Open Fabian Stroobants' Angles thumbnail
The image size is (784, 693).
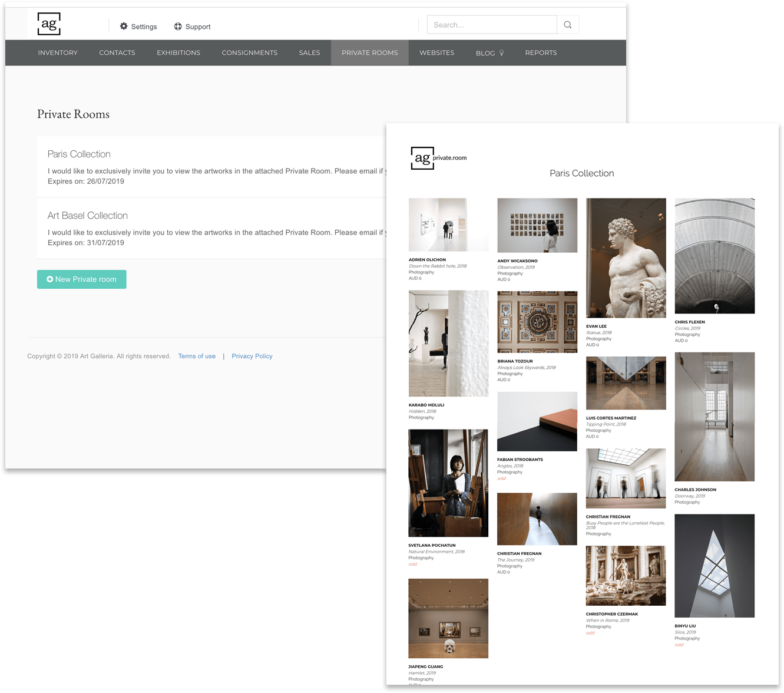537,421
